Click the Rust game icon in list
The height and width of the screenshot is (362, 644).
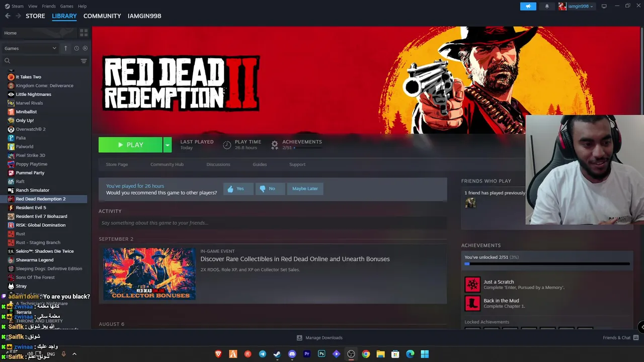click(11, 234)
